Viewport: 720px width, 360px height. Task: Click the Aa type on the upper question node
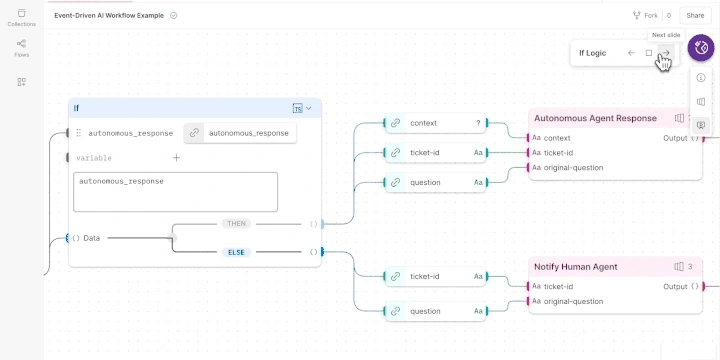coord(478,182)
